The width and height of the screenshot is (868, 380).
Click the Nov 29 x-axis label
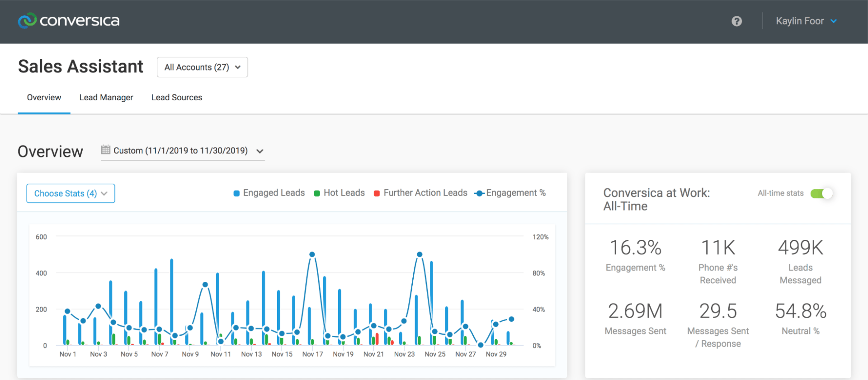(x=496, y=354)
